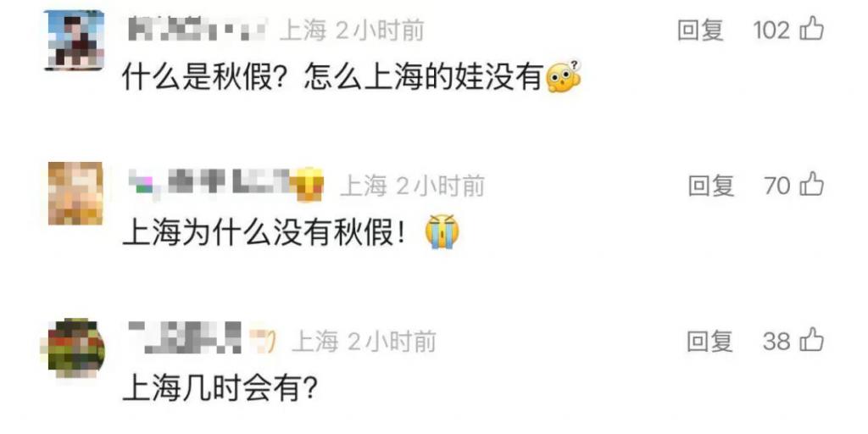Click the crown badge beside blurred username
The image size is (868, 434).
pos(310,185)
